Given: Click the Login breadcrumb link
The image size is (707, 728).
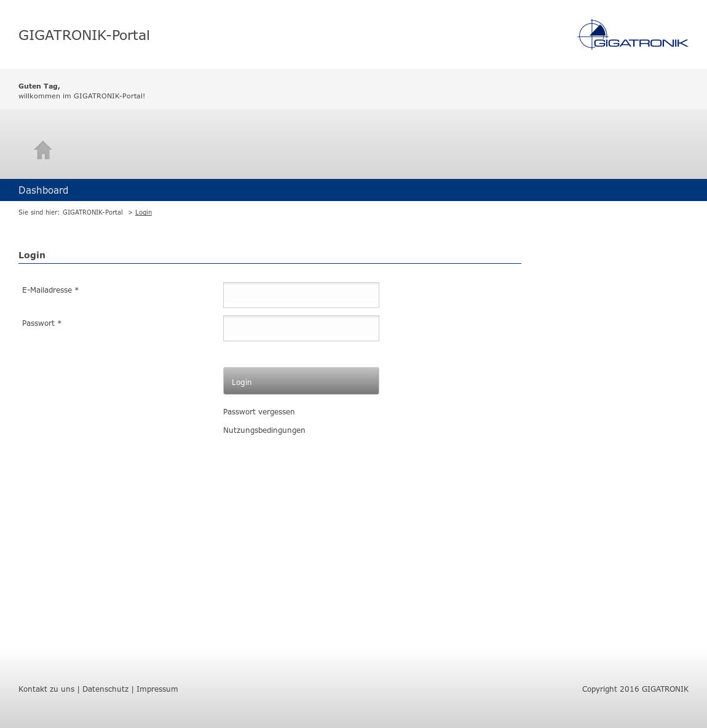Looking at the screenshot, I should (143, 212).
